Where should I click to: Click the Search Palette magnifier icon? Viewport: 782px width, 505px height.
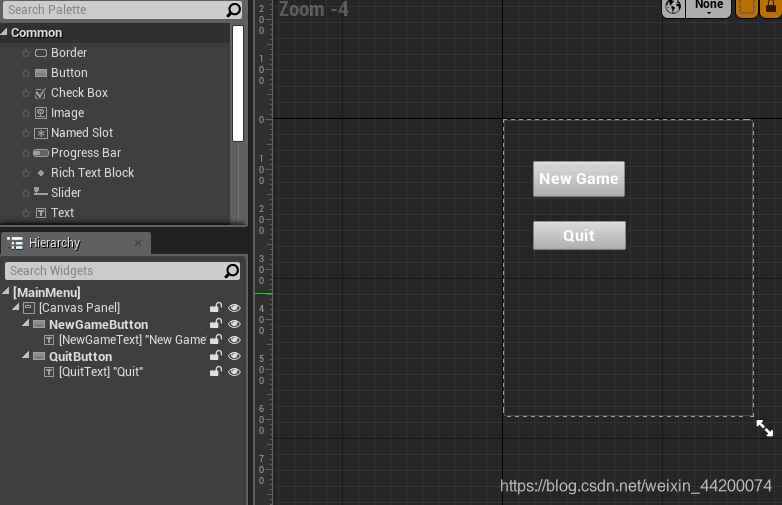pos(233,10)
